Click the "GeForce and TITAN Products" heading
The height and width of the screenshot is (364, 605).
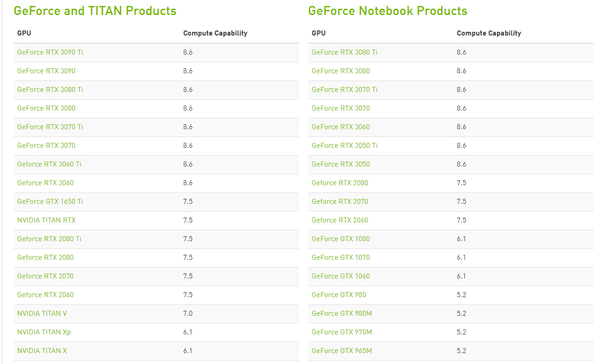tap(95, 11)
